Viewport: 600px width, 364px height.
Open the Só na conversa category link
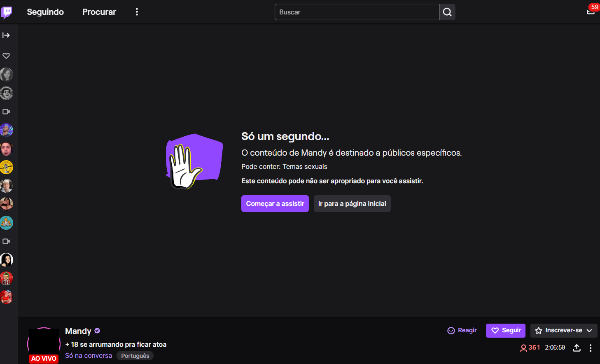coord(89,356)
